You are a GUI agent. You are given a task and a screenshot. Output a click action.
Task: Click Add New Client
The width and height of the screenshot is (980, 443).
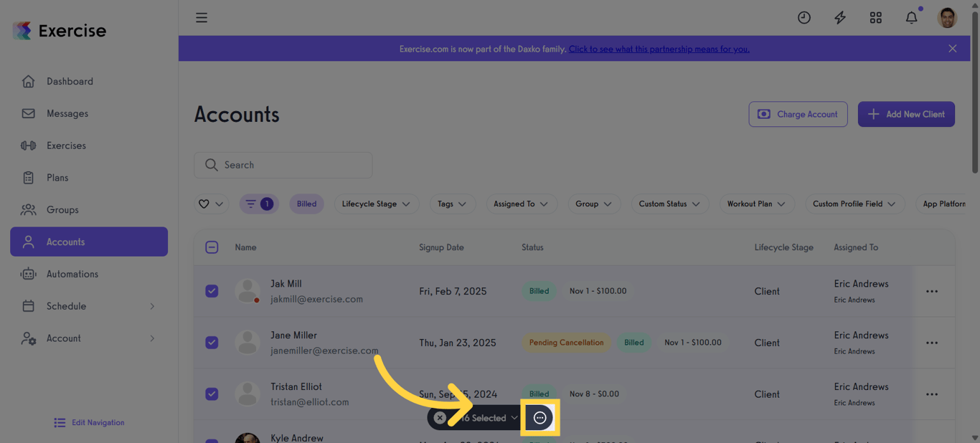pos(906,114)
